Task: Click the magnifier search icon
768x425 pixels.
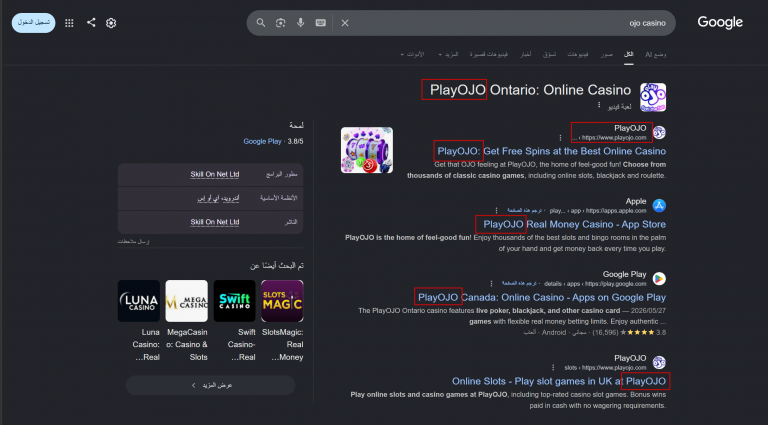Action: pos(261,23)
